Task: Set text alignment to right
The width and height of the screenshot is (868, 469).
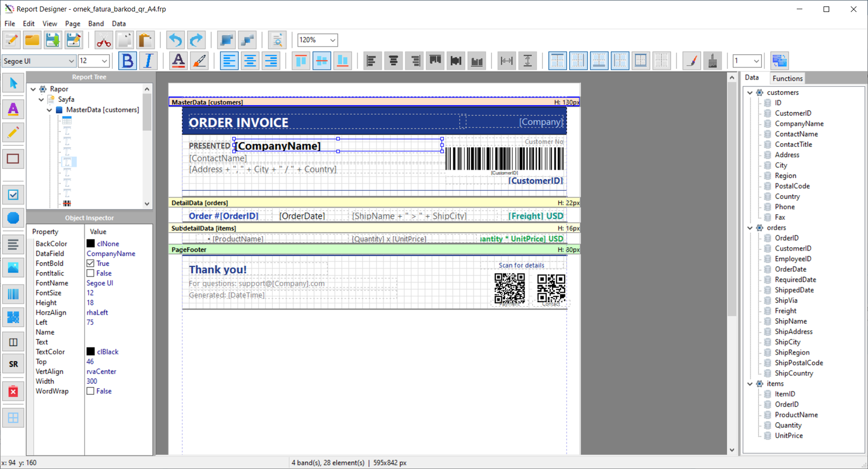Action: 271,61
